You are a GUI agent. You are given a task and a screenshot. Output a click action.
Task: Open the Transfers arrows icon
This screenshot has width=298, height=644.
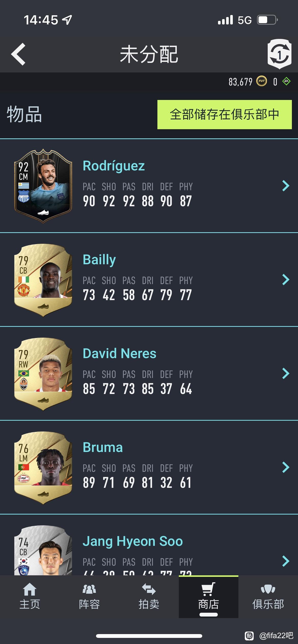149,589
